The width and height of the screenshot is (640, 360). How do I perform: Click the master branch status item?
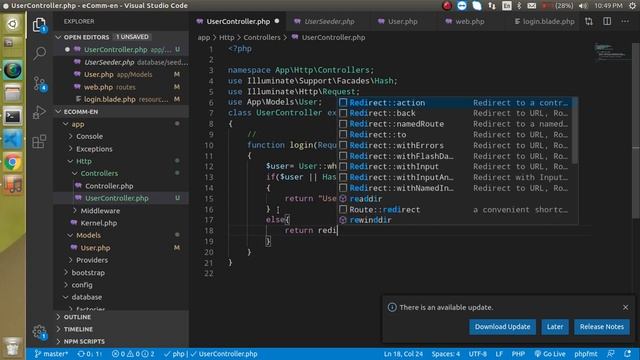pyautogui.click(x=51, y=354)
